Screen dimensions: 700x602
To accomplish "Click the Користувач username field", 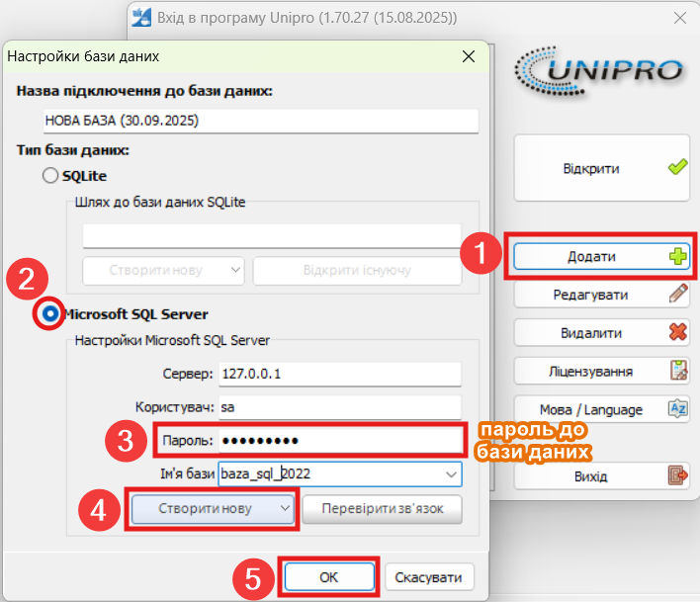I will coord(339,407).
